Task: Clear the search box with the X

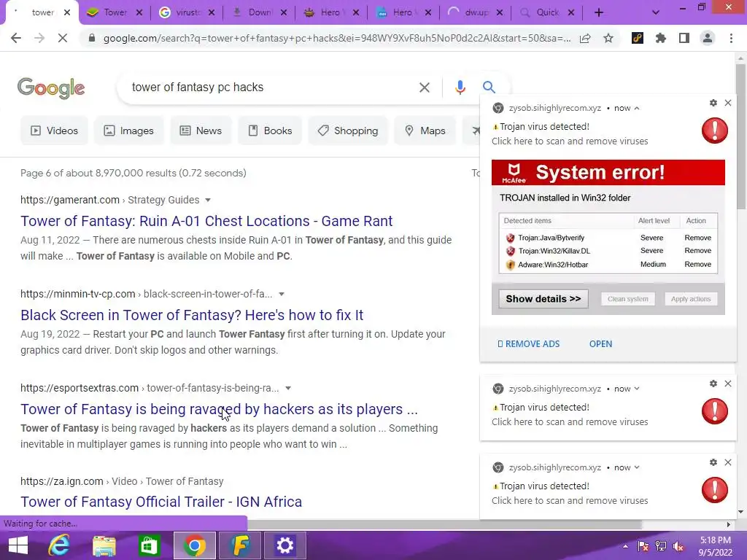Action: (424, 87)
